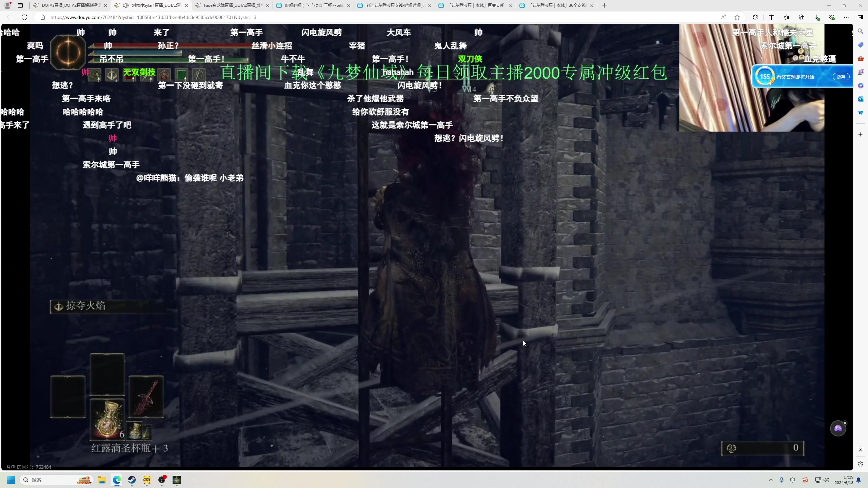Click the 15S quiz countdown circle
The width and height of the screenshot is (868, 488).
click(x=765, y=76)
